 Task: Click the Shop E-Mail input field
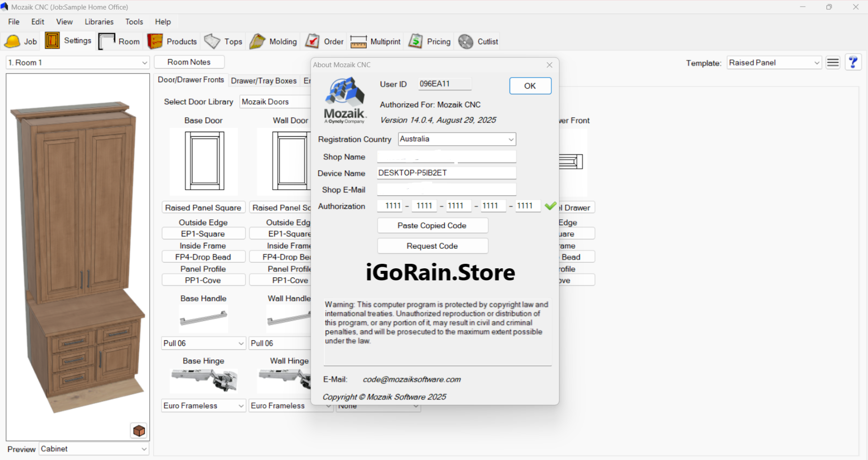(x=446, y=189)
